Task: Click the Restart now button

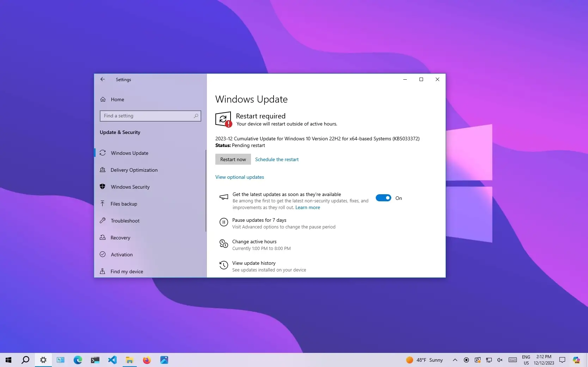Action: click(x=233, y=159)
